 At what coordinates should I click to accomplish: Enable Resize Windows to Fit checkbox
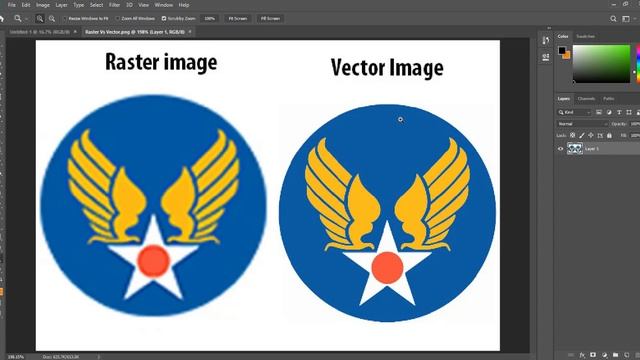pos(65,18)
